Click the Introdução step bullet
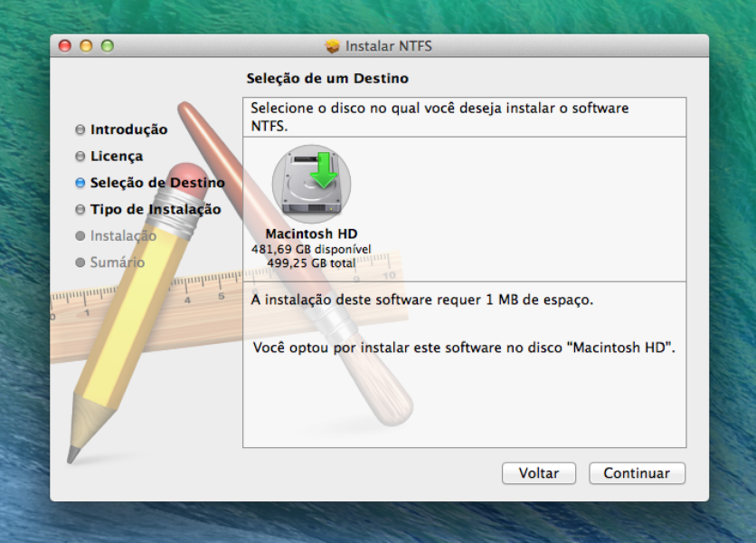756x543 pixels. pyautogui.click(x=80, y=129)
